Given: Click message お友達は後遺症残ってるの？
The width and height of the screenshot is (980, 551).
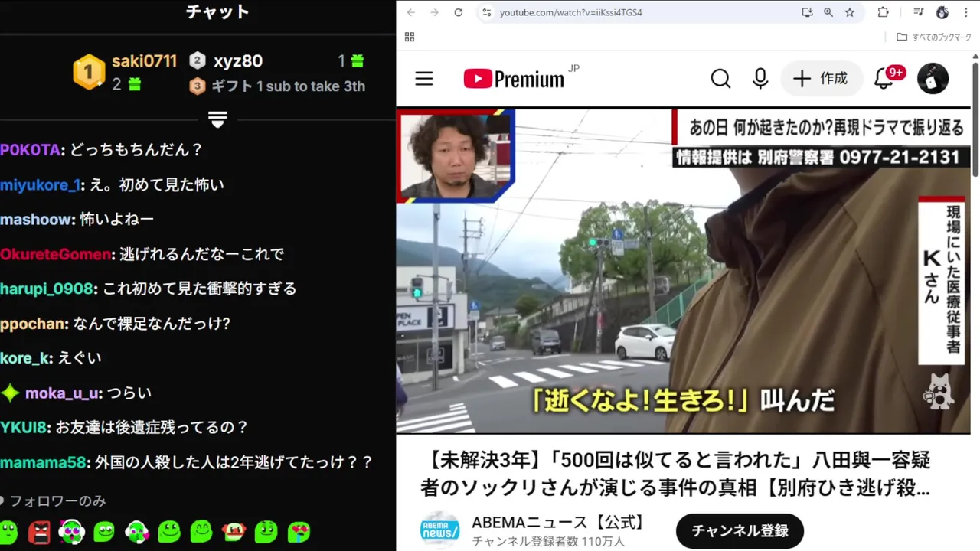Looking at the screenshot, I should pyautogui.click(x=152, y=428).
